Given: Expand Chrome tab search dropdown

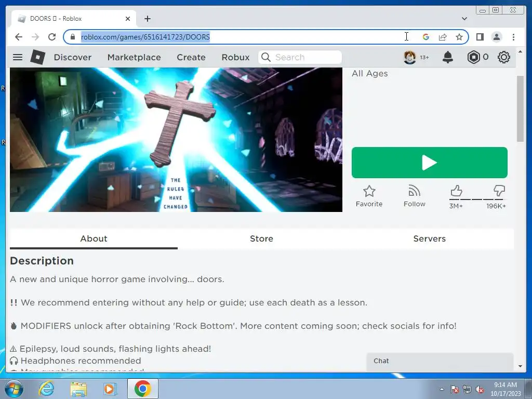Looking at the screenshot, I should point(464,19).
